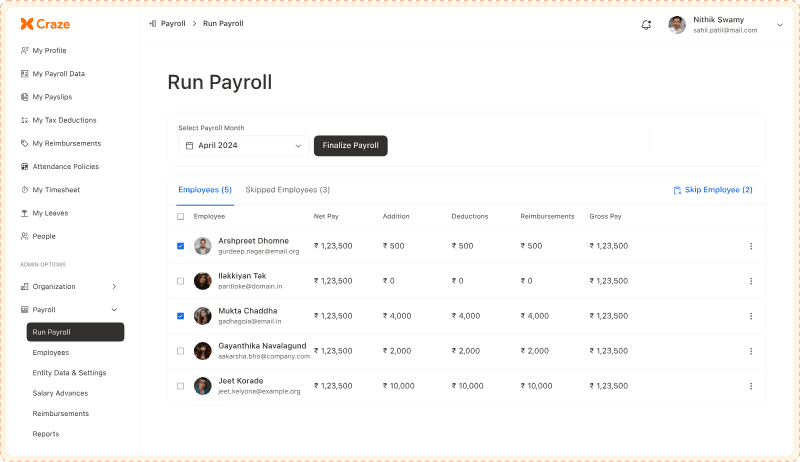The image size is (800, 462).
Task: Click Gayanthika Navalagund avatar
Action: pos(203,351)
